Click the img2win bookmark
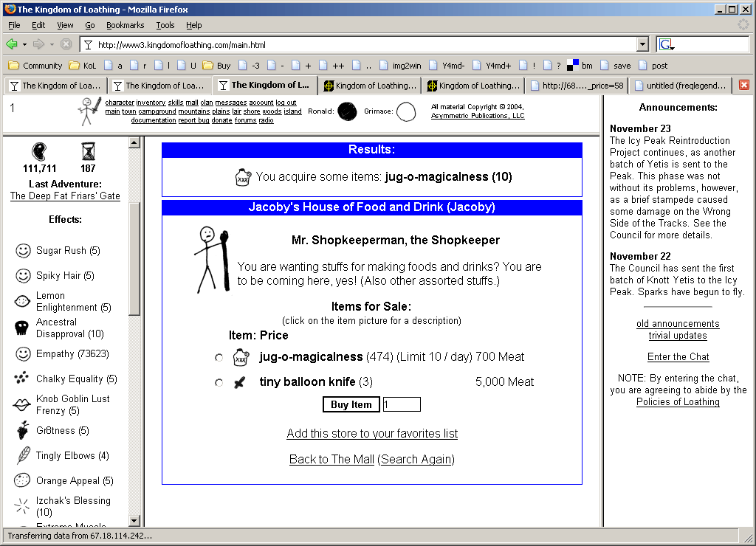Screen dimensions: 756x546 [400, 66]
